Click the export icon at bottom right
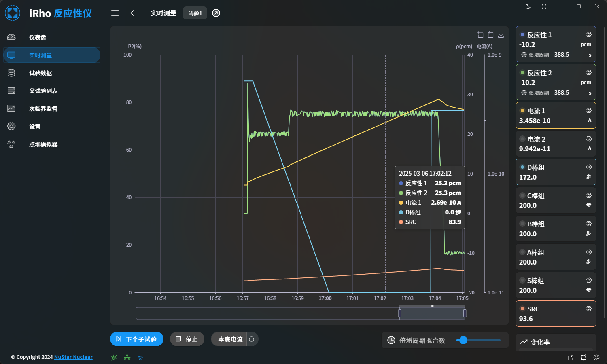The height and width of the screenshot is (364, 607). [571, 358]
